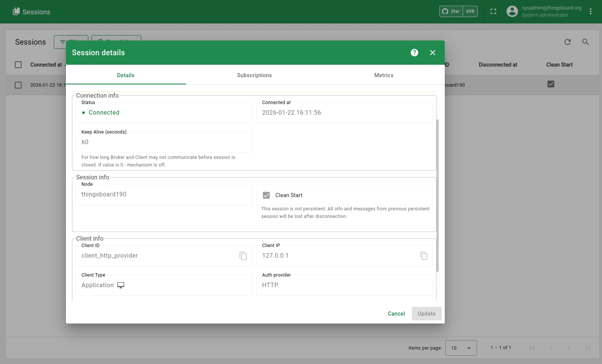The width and height of the screenshot is (602, 364).
Task: Open the three-dot user menu
Action: pos(591,12)
